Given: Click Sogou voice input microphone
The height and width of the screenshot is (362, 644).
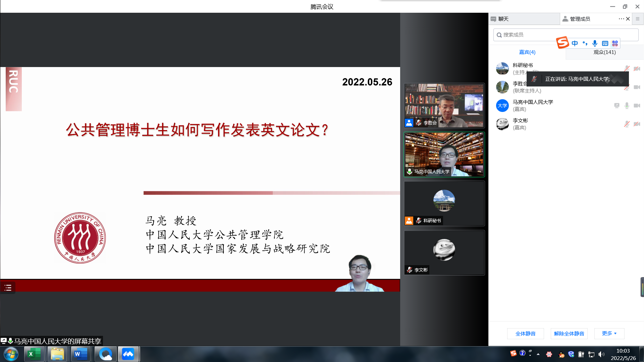Looking at the screenshot, I should [595, 43].
